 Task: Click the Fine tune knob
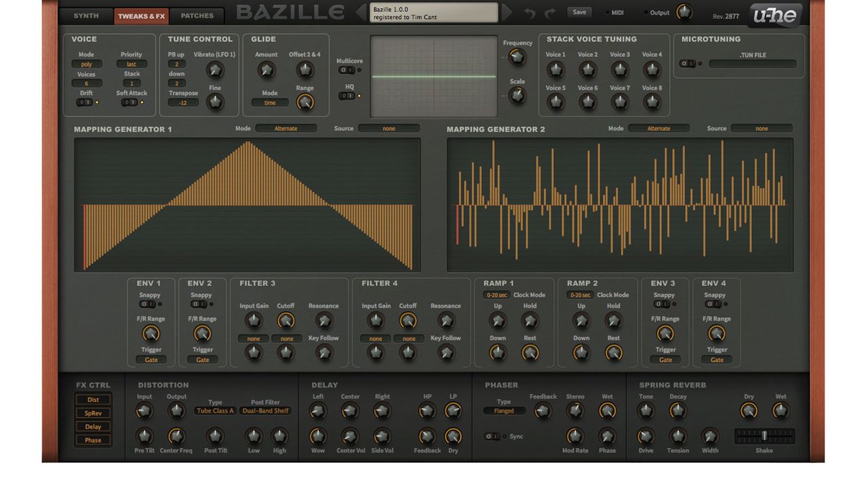coord(215,102)
